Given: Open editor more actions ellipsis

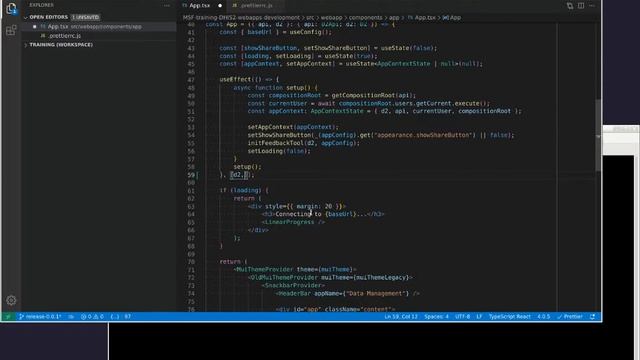Looking at the screenshot, I should tap(592, 6).
